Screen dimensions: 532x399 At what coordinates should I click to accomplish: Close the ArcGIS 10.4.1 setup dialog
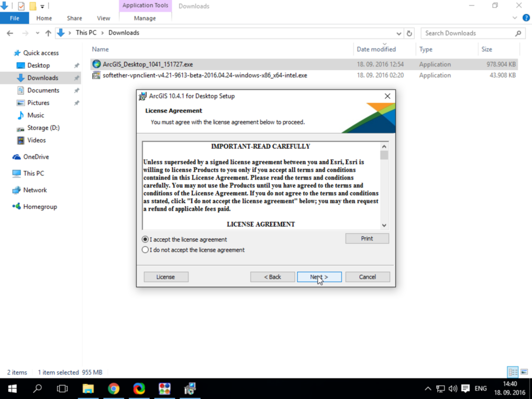pos(388,96)
